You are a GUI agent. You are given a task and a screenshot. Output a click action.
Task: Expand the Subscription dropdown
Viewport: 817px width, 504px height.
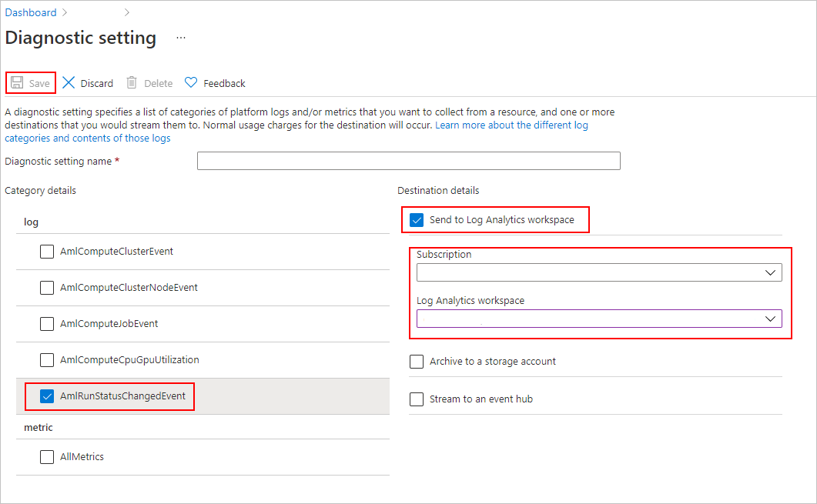(599, 272)
